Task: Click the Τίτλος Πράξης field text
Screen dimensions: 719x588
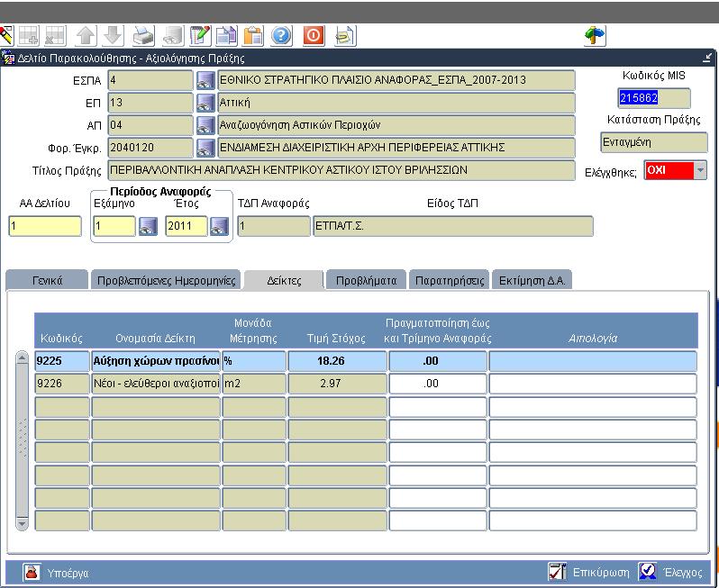Action: (x=341, y=170)
